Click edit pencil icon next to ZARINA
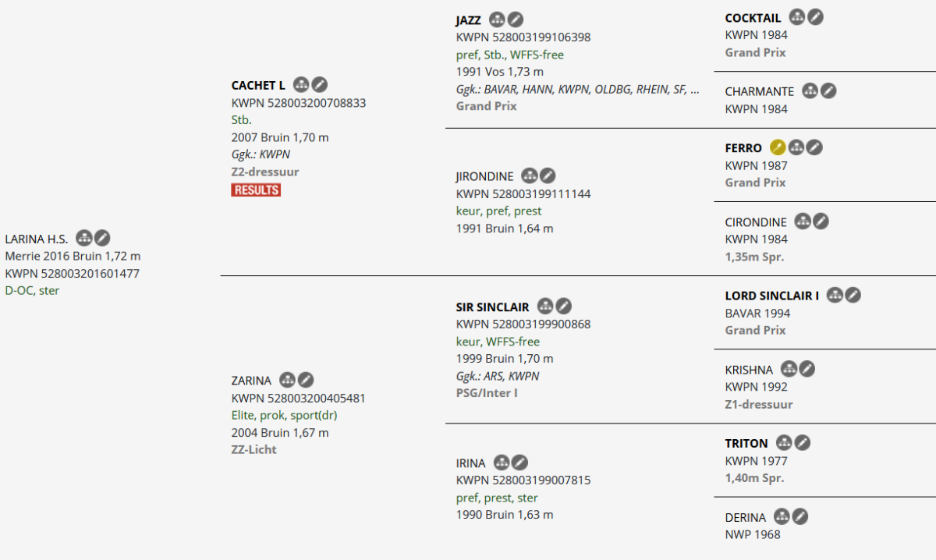 click(306, 380)
